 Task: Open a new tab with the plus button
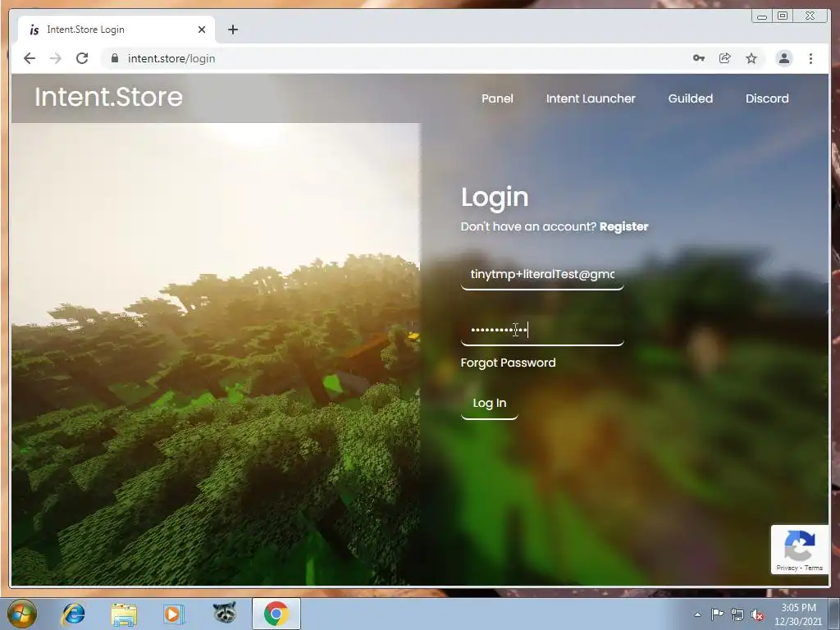[x=232, y=30]
